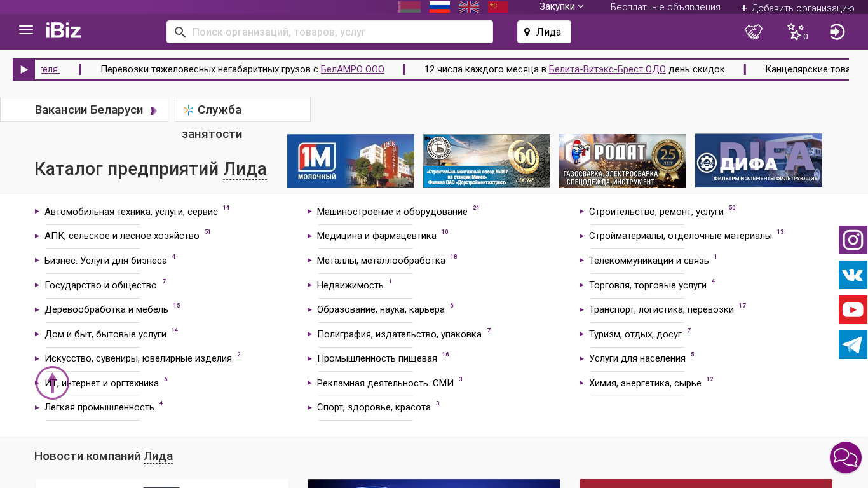868x488 pixels.
Task: Open the VK social icon
Action: (853, 275)
